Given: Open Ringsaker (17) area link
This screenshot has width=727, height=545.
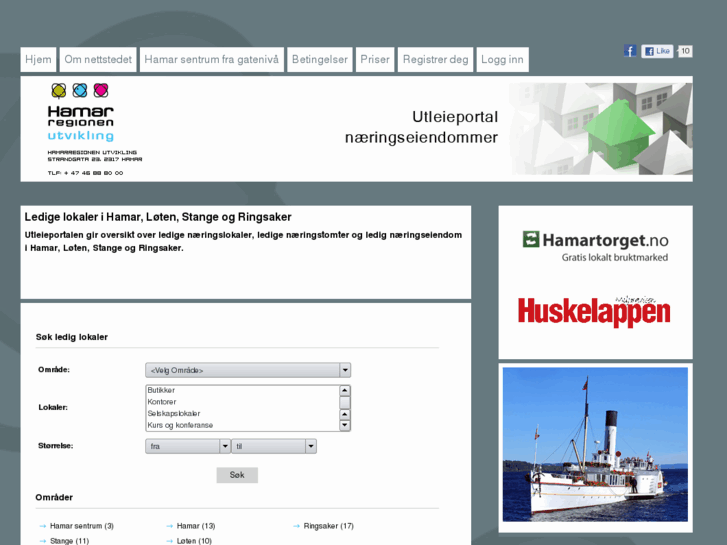Looking at the screenshot, I should tap(328, 526).
